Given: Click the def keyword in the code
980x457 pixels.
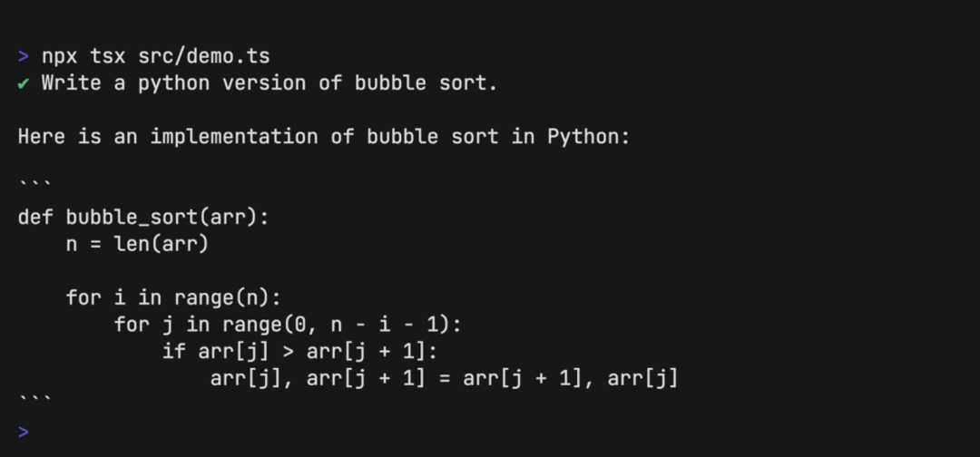Looking at the screenshot, I should pyautogui.click(x=35, y=218).
